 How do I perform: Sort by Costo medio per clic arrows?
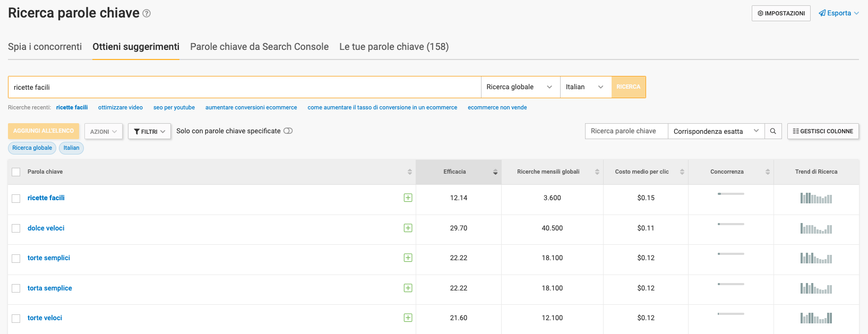[682, 172]
